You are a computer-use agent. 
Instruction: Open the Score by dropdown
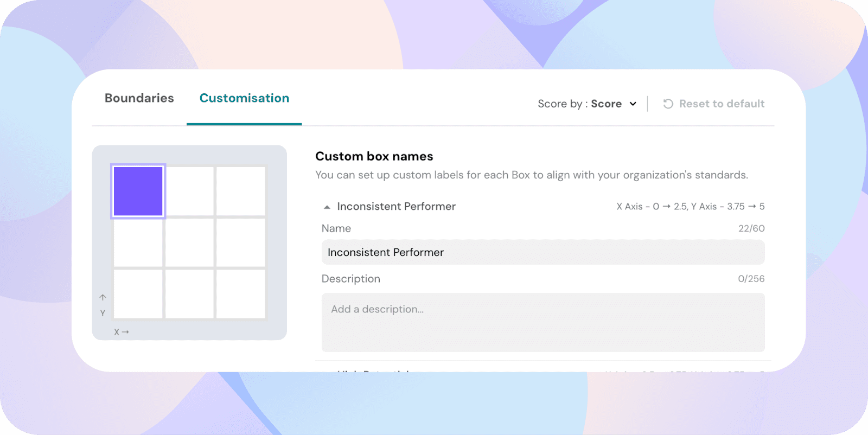tap(586, 104)
